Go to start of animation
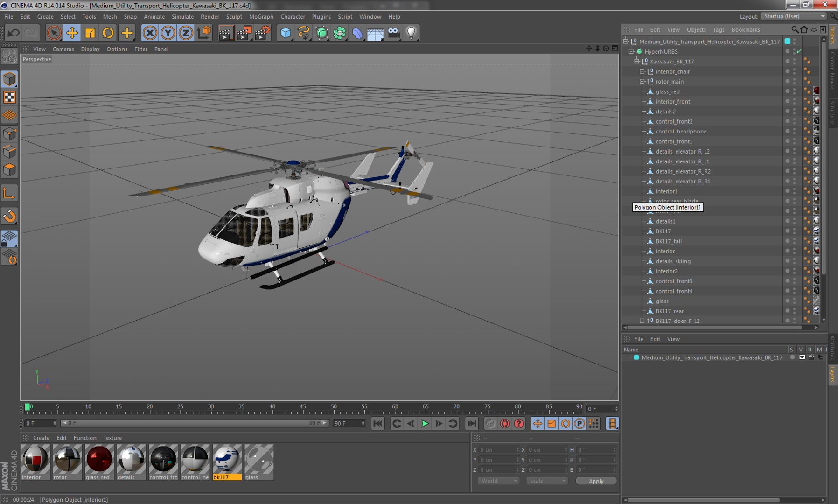 click(x=377, y=423)
